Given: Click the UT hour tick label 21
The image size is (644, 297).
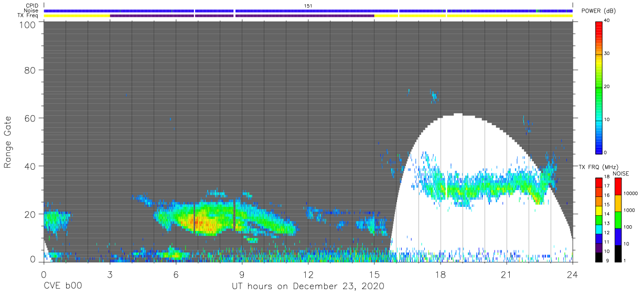Looking at the screenshot, I should point(506,274).
